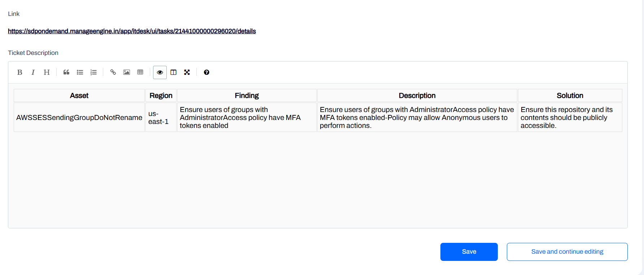Viewport: 644px width, 275px height.
Task: Toggle bold formatting in editor toolbar
Action: point(20,72)
